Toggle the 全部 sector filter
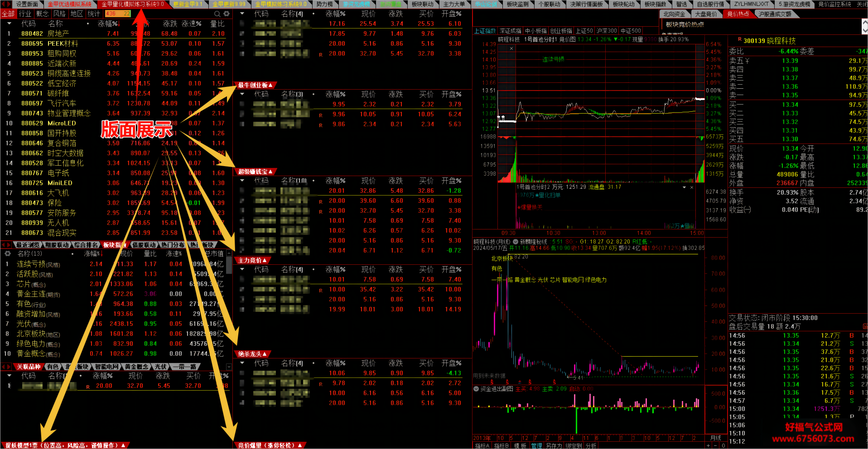This screenshot has height=449, width=868. pyautogui.click(x=8, y=14)
